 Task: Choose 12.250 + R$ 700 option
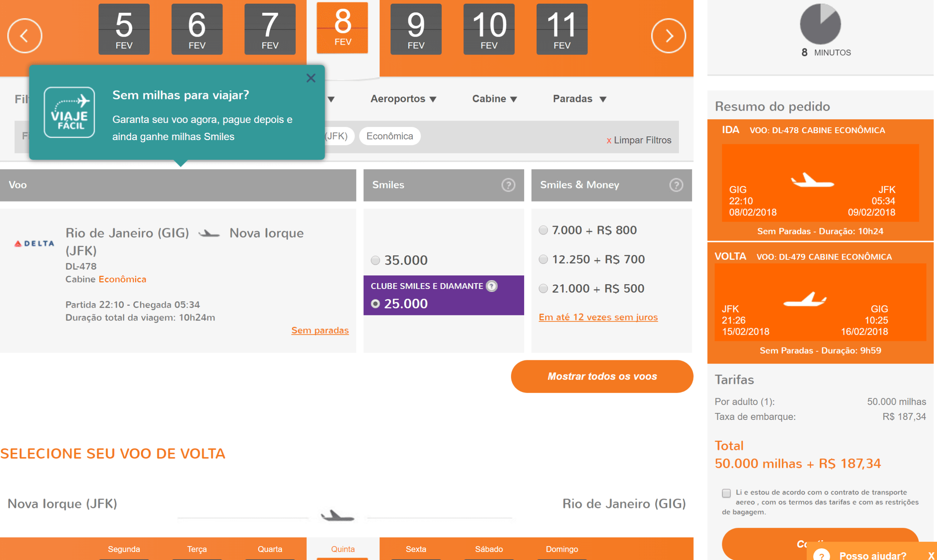[x=543, y=260]
